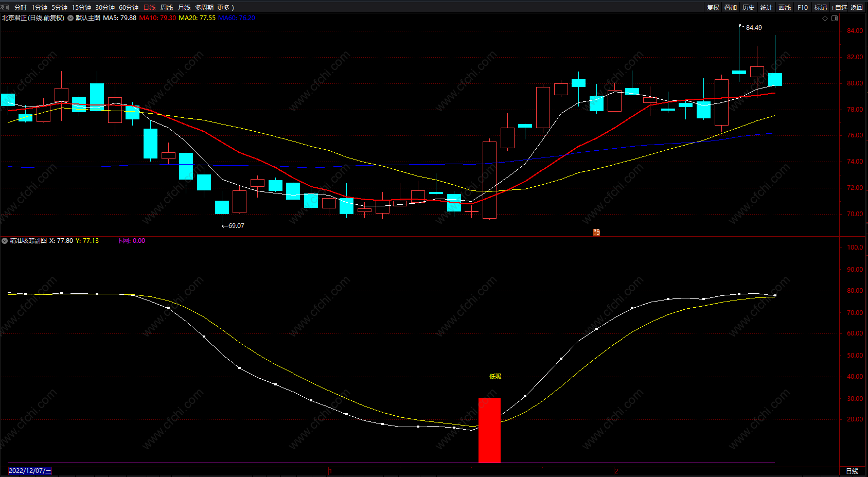
Task: Expand the 默认主图 indicator dropdown arrow
Action: (70, 18)
